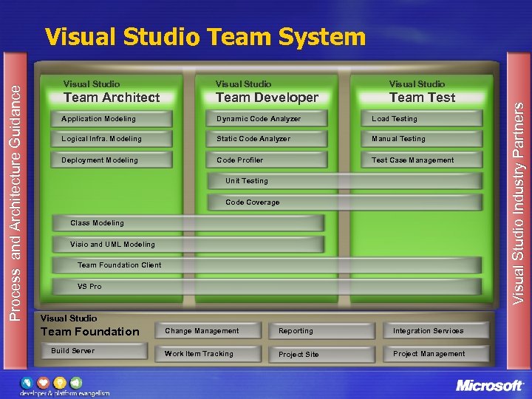Click the Visual Studio Team System title
The width and height of the screenshot is (532, 399).
pos(205,37)
